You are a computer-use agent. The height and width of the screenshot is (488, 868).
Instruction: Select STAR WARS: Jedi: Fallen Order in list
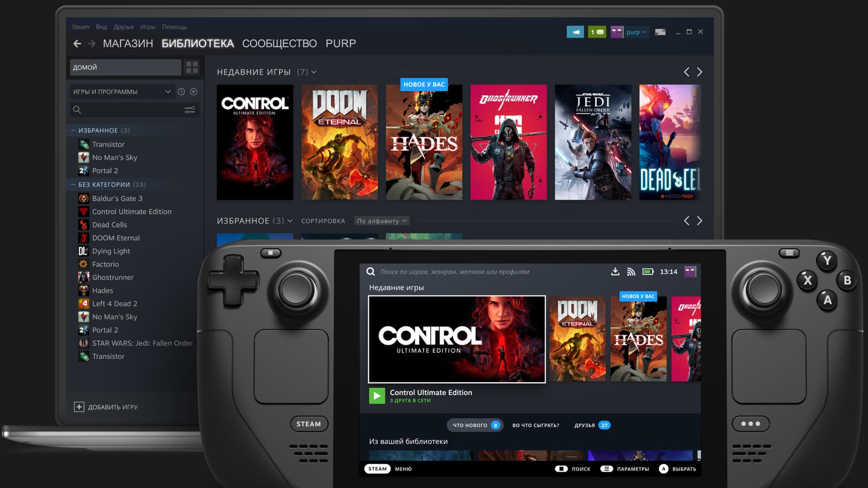[143, 343]
